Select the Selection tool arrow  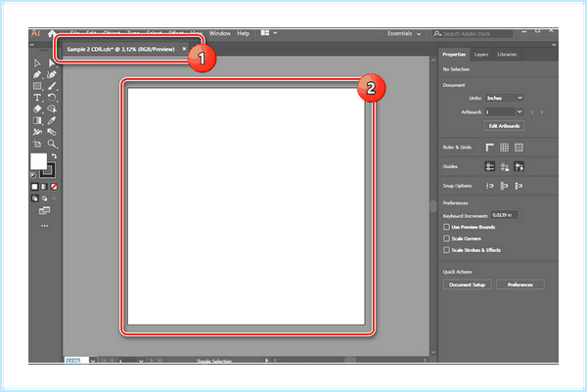[x=37, y=63]
